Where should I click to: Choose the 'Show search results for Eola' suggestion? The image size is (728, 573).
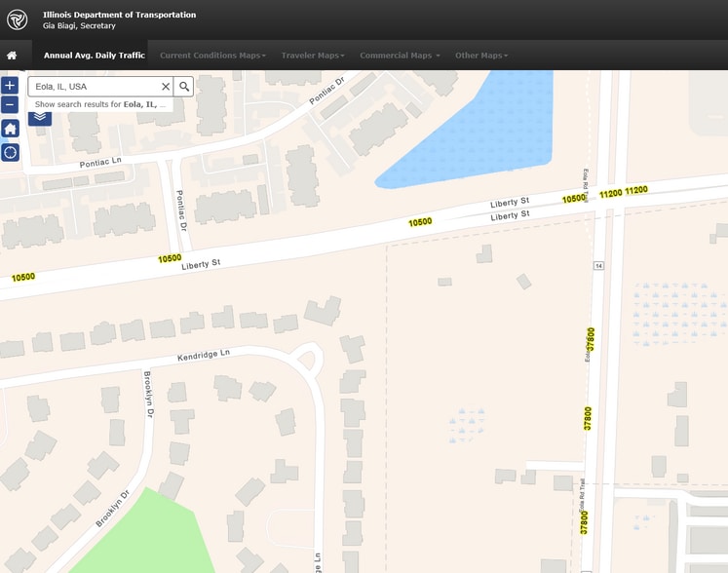pos(99,104)
